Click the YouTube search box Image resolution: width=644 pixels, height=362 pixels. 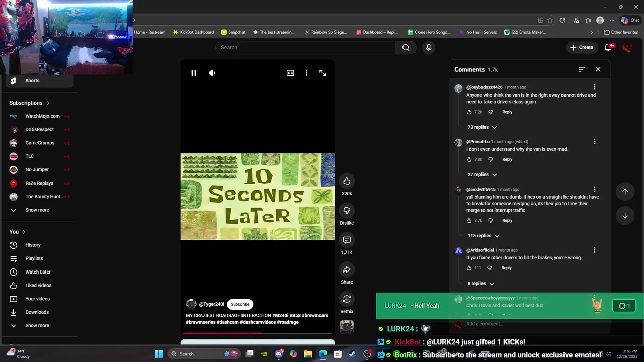click(x=305, y=47)
